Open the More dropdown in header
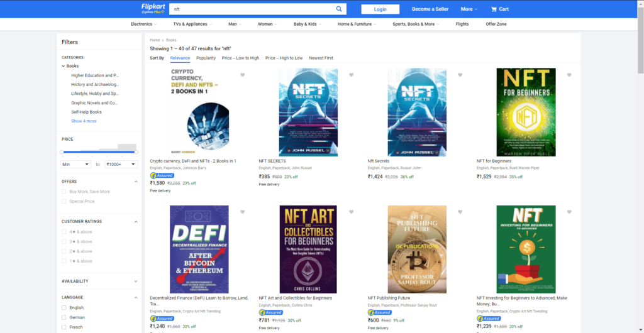Viewport: 644px width, 333px height. [x=469, y=9]
